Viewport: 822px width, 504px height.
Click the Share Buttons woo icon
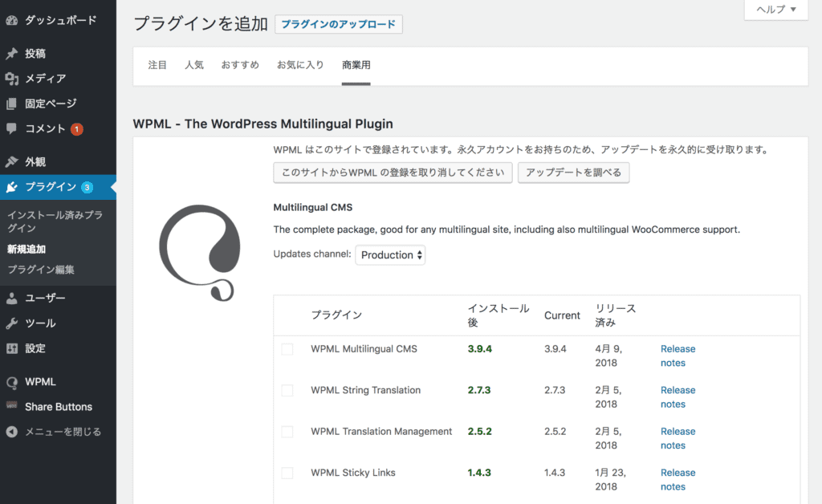tap(11, 405)
